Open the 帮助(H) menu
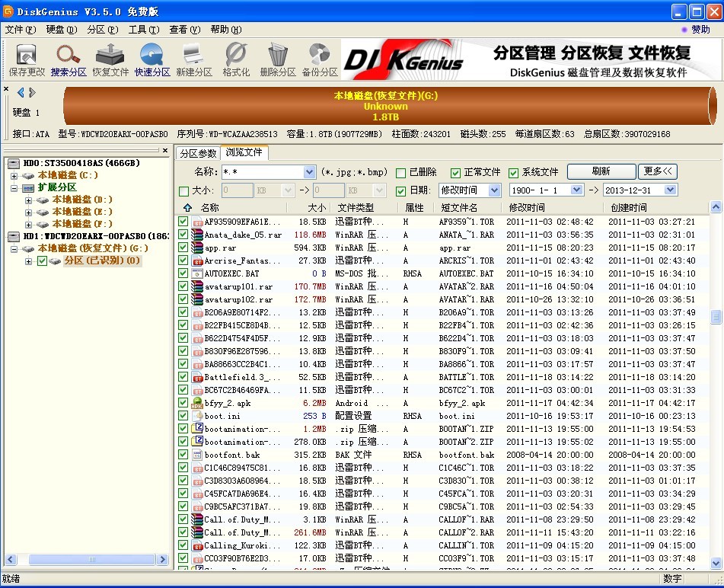 point(226,30)
